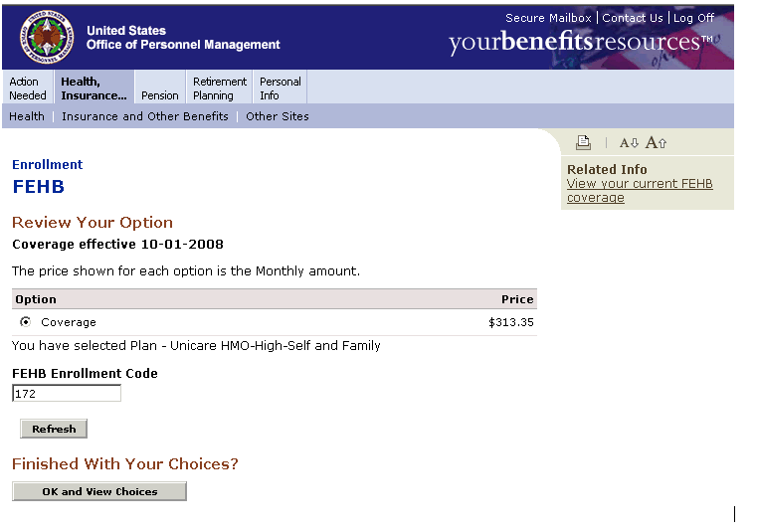The height and width of the screenshot is (532, 757).
Task: Select the Health submenu item
Action: [x=27, y=116]
